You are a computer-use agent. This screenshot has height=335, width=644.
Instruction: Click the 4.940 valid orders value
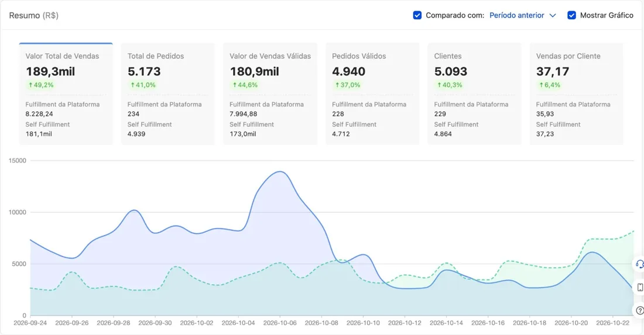(349, 71)
